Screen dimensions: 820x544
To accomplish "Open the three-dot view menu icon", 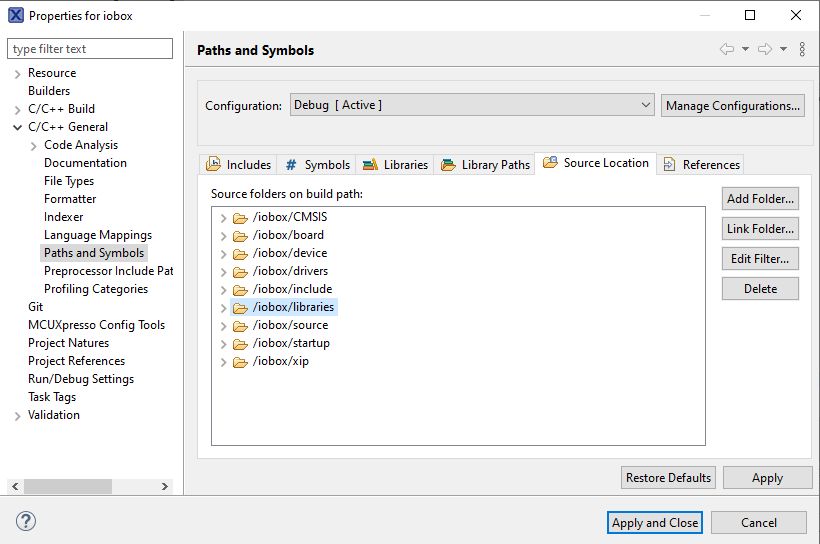I will tap(802, 49).
